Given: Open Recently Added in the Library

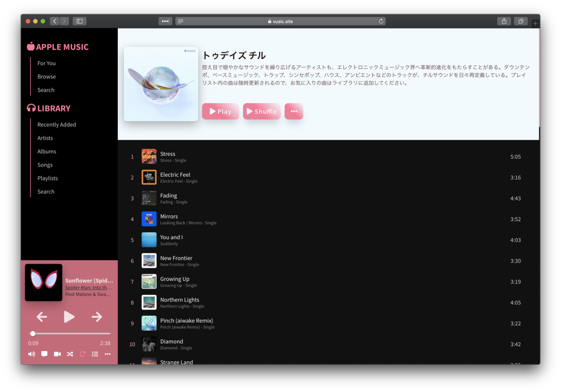Looking at the screenshot, I should [x=57, y=125].
